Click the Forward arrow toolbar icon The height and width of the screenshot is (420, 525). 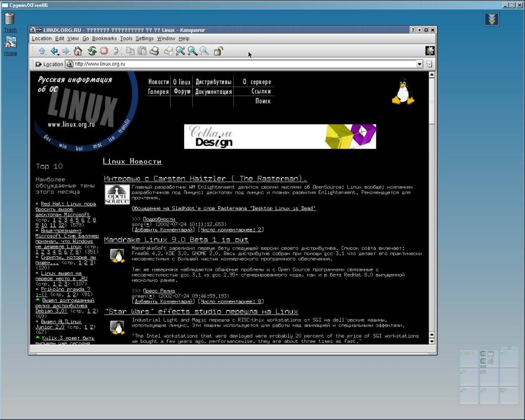66,51
